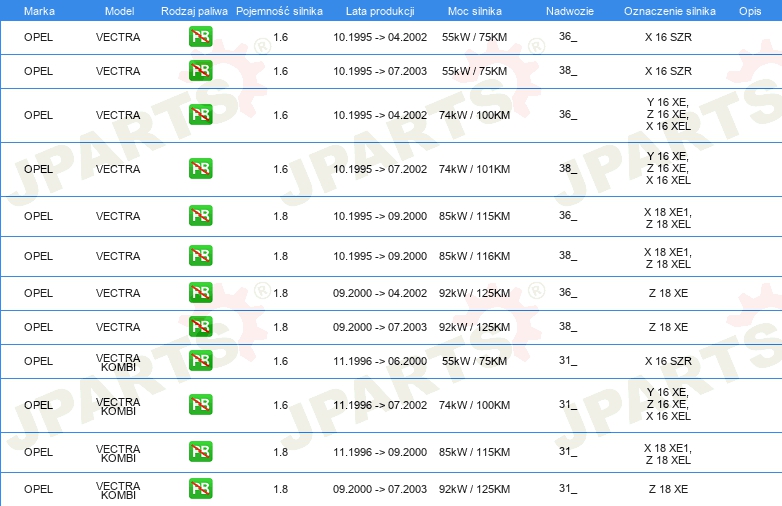
Task: Click VECTRA KOMBI in the 11.1996 -> 07.2002 row
Action: pos(118,406)
